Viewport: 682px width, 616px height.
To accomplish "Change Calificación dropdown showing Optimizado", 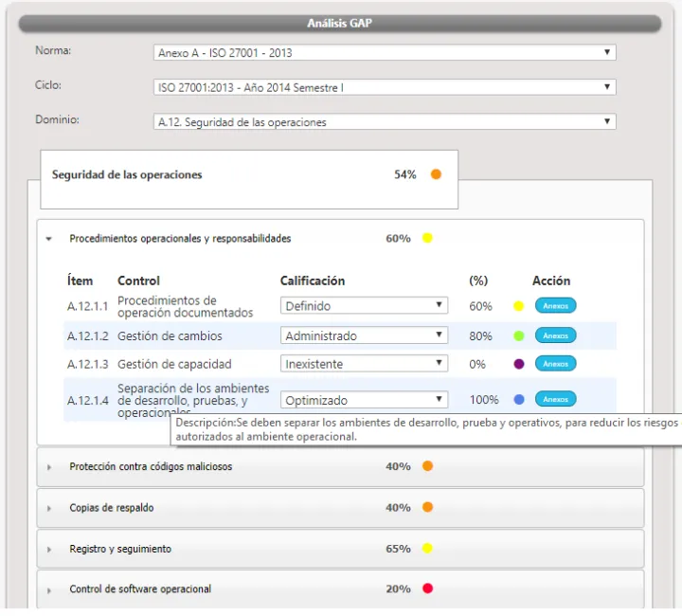I will pos(364,400).
